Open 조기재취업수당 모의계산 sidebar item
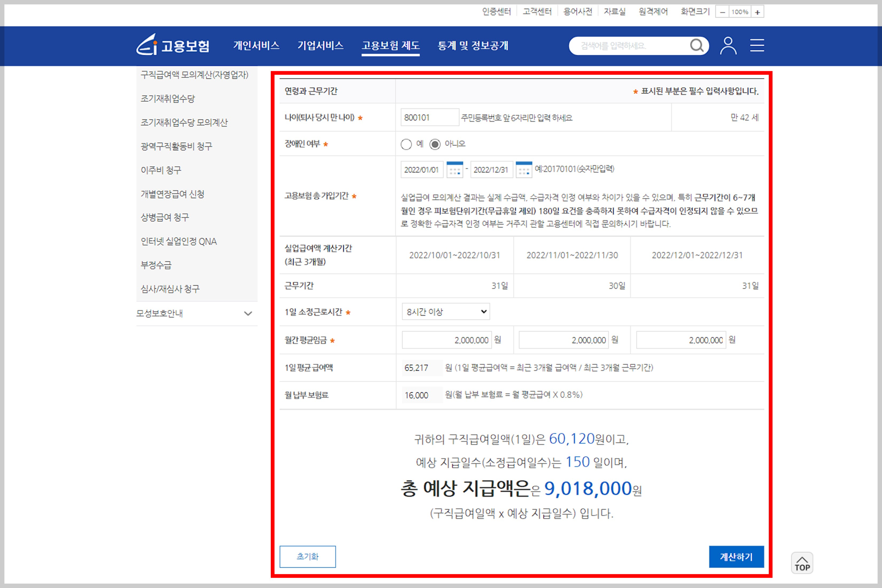The image size is (882, 588). click(184, 122)
